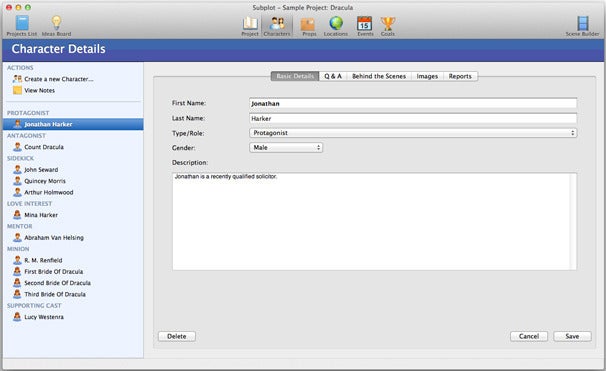Open the Ideas Board lightbulb icon

(x=56, y=23)
